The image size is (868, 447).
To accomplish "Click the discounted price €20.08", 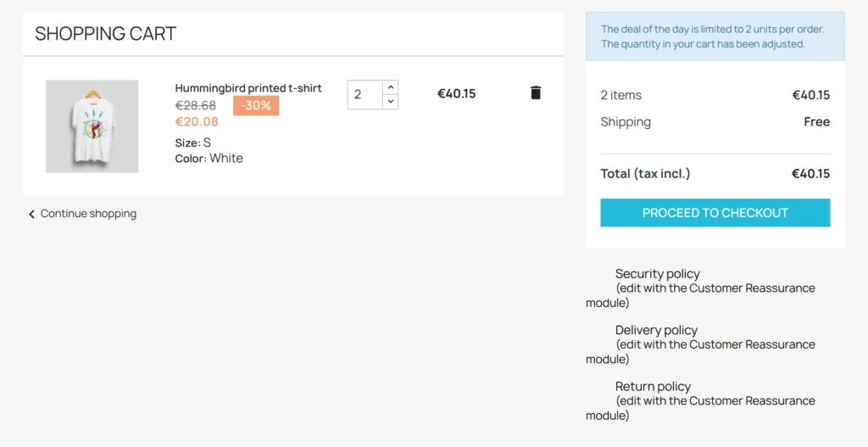I will coord(197,122).
